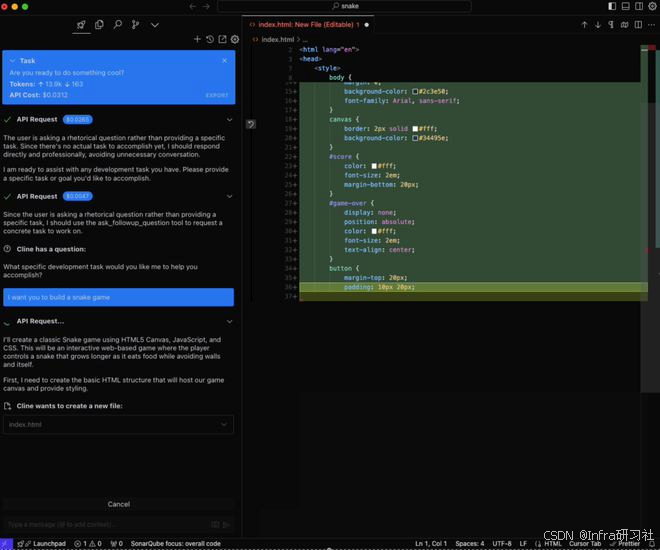This screenshot has height=550, width=660.
Task: Open Cline task history icon
Action: coord(210,39)
